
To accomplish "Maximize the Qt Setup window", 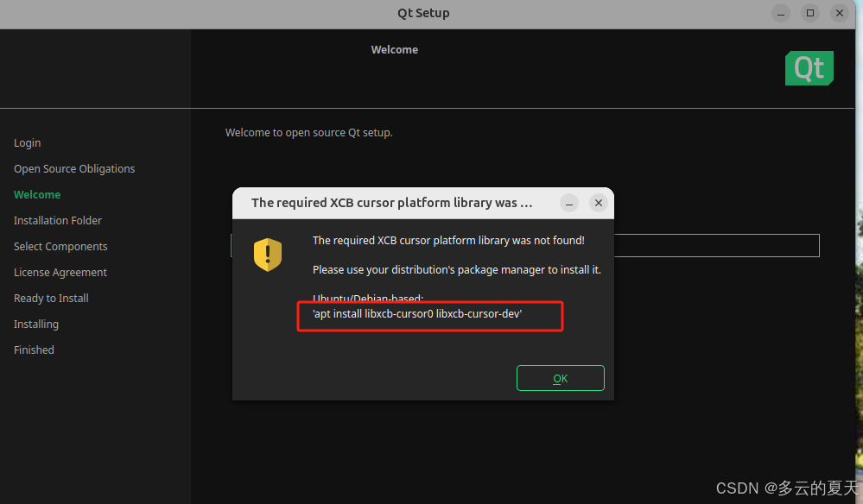I will [x=810, y=13].
